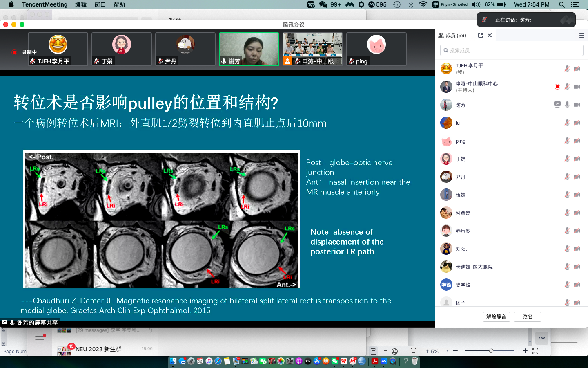Click the zoom slider in status bar

click(491, 351)
